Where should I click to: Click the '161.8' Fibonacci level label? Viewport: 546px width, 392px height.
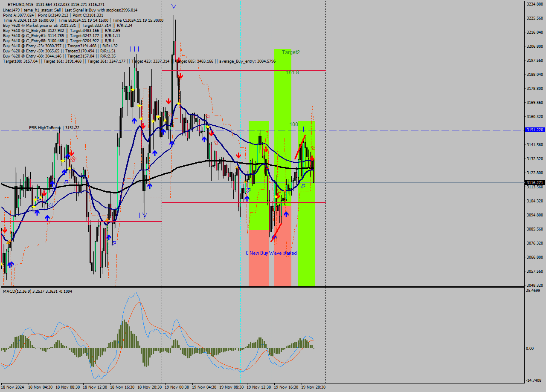click(x=292, y=72)
